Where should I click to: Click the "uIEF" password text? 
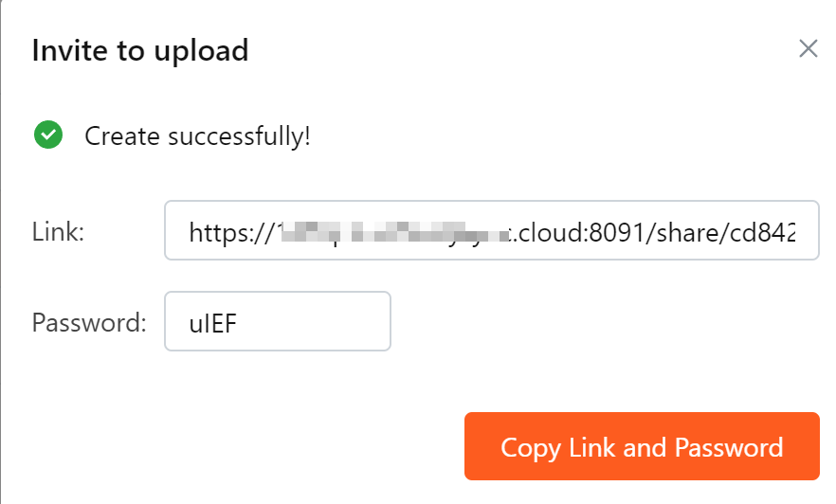pos(212,323)
